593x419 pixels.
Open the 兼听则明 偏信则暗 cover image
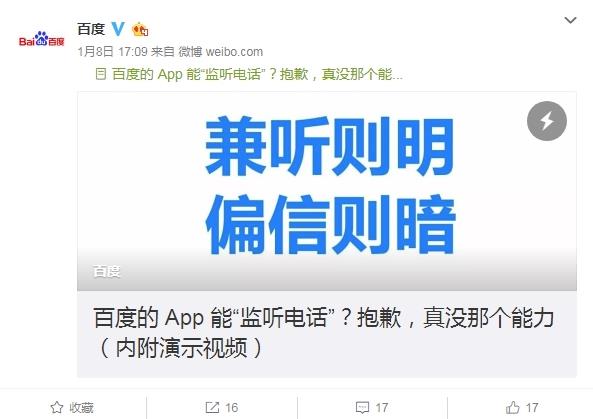tap(327, 191)
